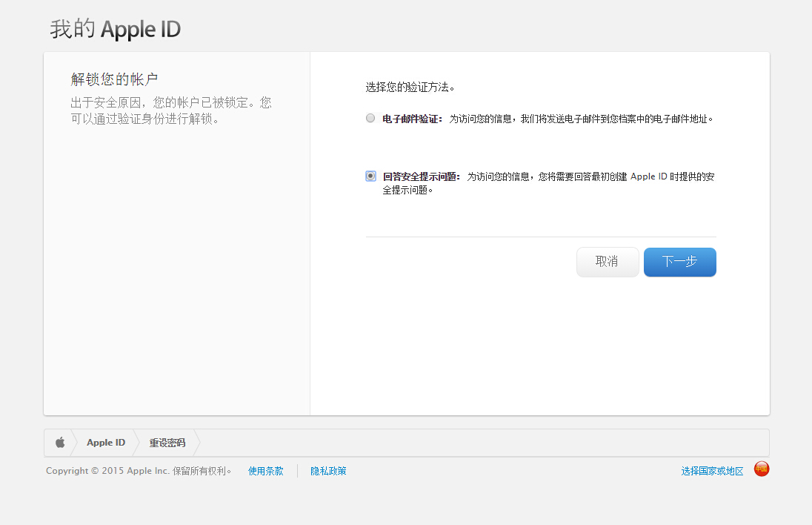Select the security questions radio button
This screenshot has width=812, height=525.
click(x=370, y=176)
